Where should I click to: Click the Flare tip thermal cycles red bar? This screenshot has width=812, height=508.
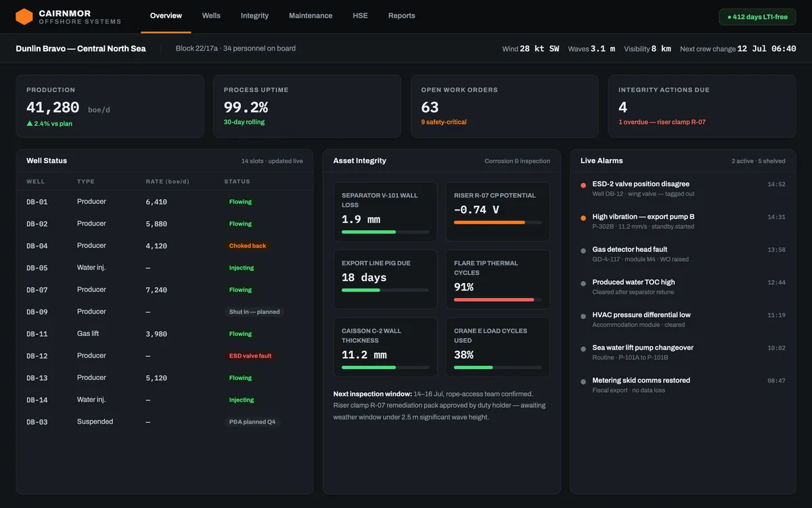pos(497,299)
